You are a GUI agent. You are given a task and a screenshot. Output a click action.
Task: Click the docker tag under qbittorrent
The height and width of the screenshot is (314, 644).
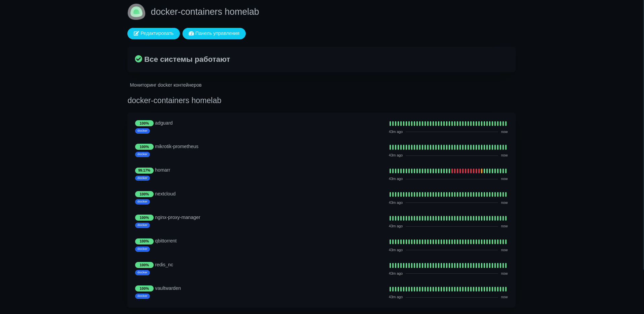click(143, 249)
